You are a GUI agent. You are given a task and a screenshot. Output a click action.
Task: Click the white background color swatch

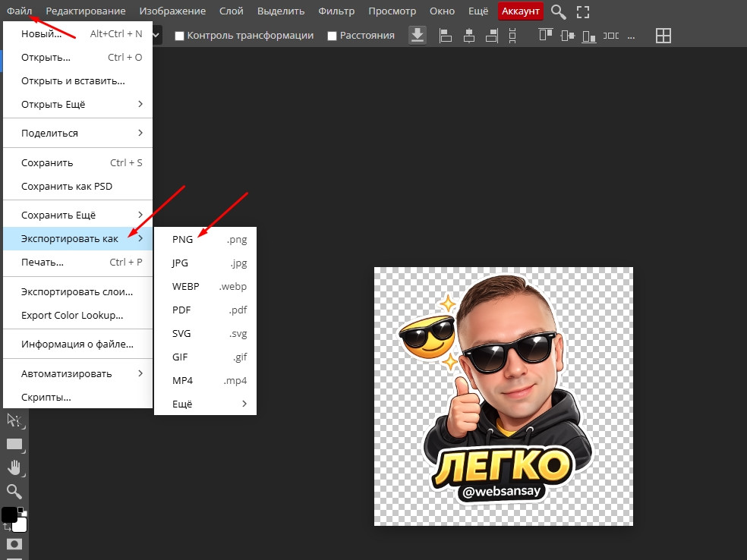[x=21, y=525]
